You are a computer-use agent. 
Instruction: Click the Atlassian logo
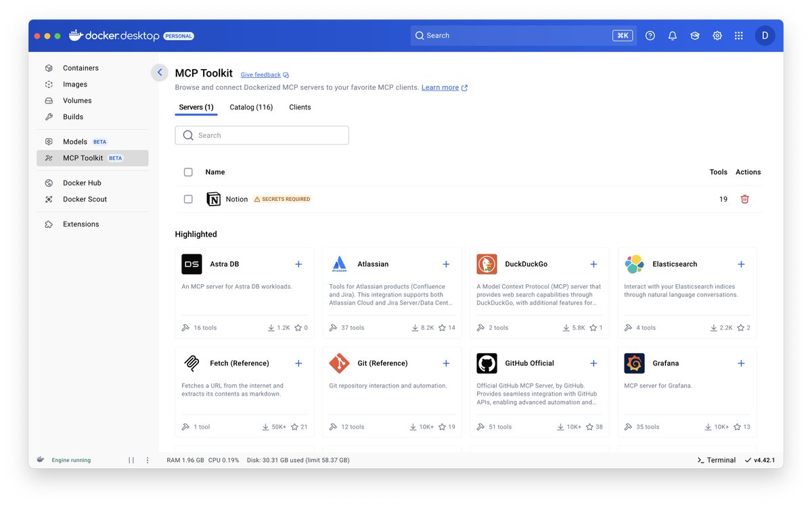tap(339, 264)
